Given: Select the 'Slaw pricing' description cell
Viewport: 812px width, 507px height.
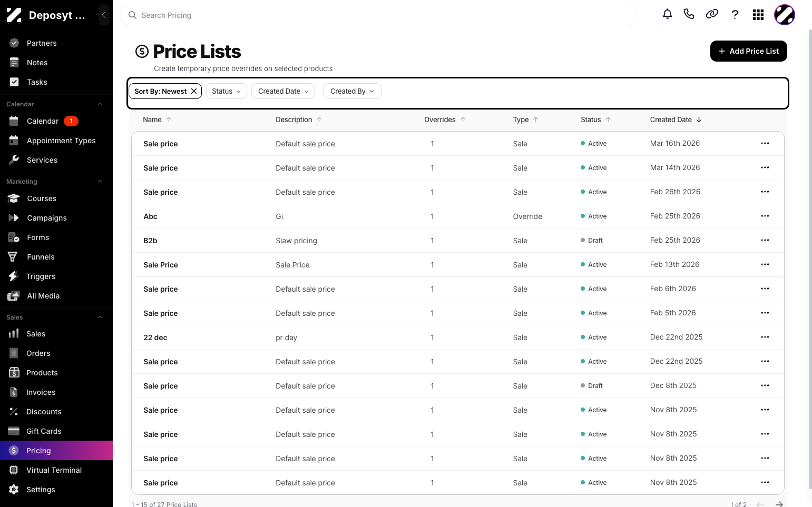Looking at the screenshot, I should pos(296,241).
